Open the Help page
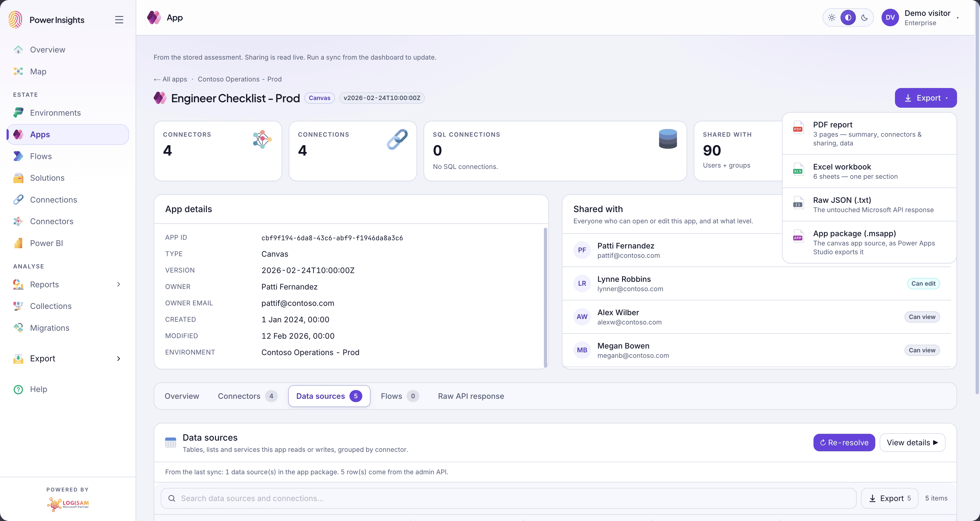 (x=68, y=390)
